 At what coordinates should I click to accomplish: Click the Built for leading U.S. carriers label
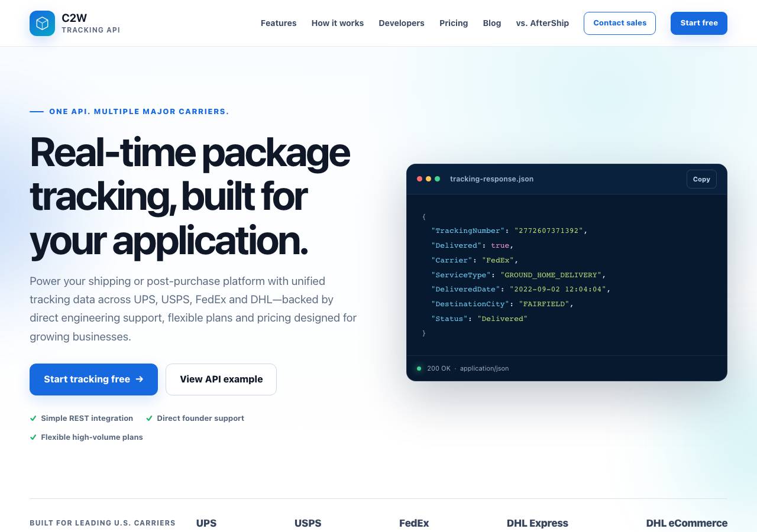point(102,523)
